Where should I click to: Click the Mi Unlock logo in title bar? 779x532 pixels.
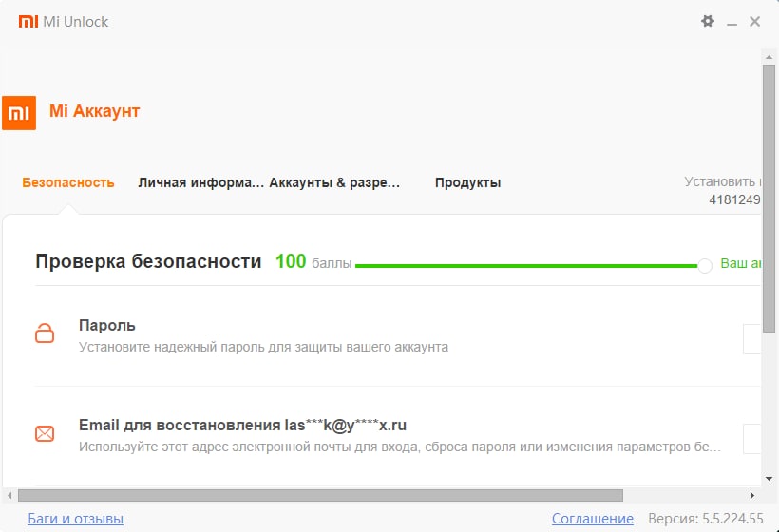pyautogui.click(x=28, y=21)
